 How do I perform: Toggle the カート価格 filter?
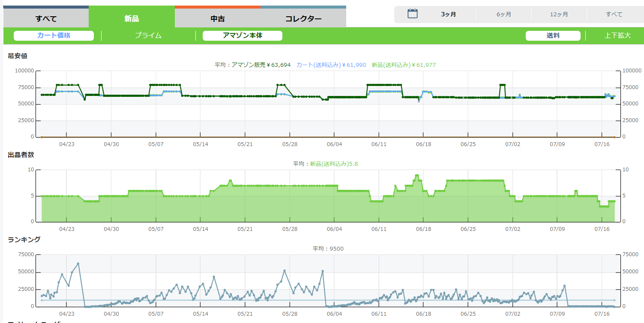click(x=54, y=36)
